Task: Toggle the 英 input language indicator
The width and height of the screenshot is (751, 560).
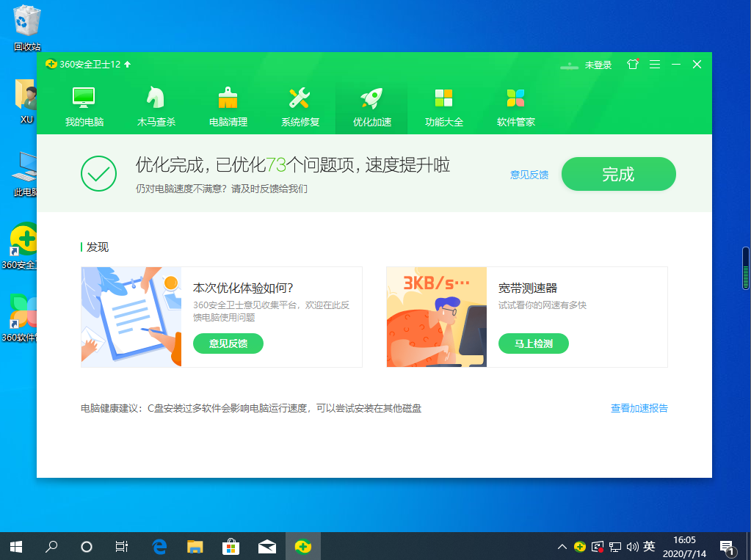Action: pyautogui.click(x=649, y=547)
